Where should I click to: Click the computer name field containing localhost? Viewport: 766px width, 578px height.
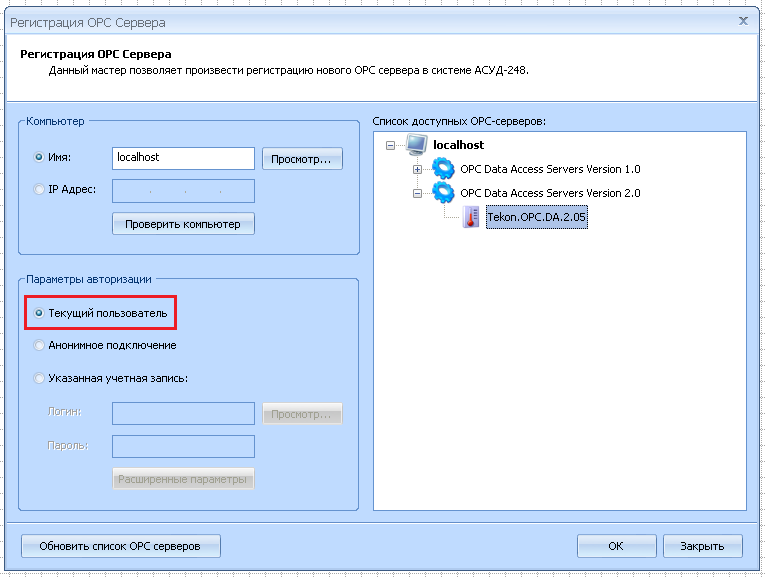point(183,158)
